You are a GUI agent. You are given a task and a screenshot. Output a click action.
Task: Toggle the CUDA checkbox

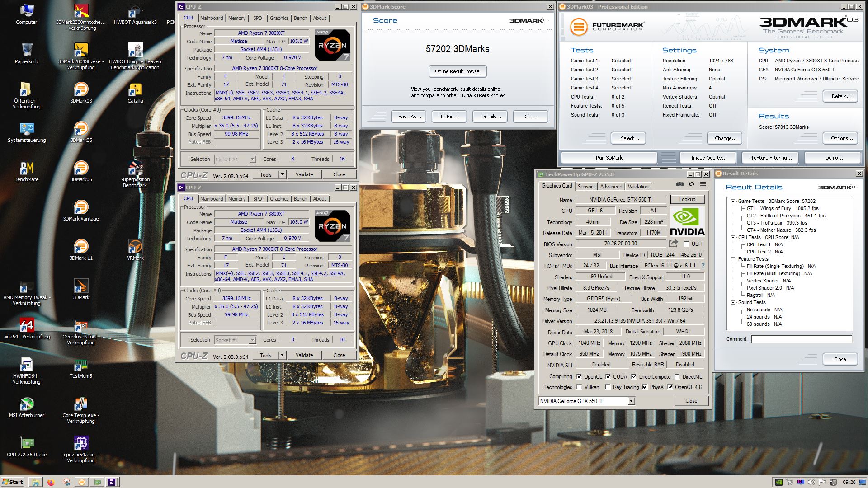point(608,376)
